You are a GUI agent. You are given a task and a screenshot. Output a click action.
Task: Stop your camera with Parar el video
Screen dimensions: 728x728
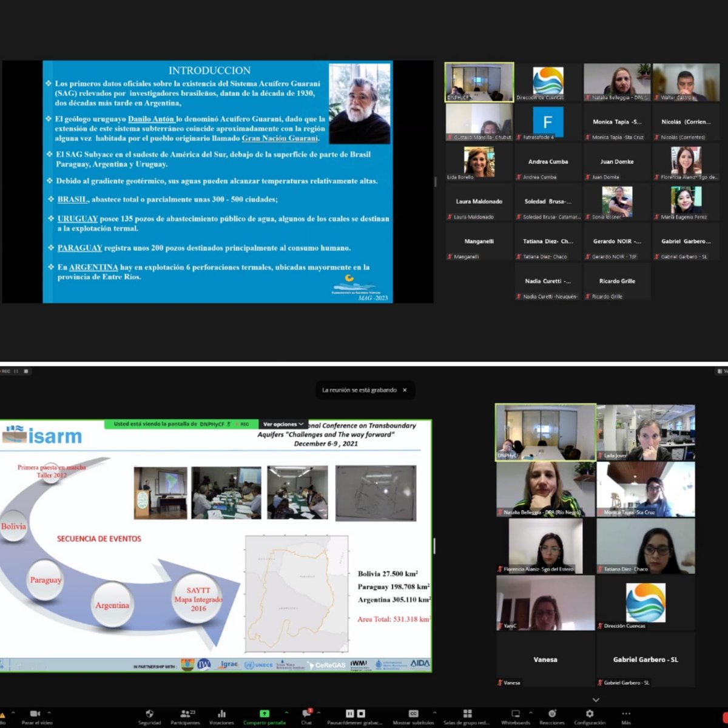point(36,716)
